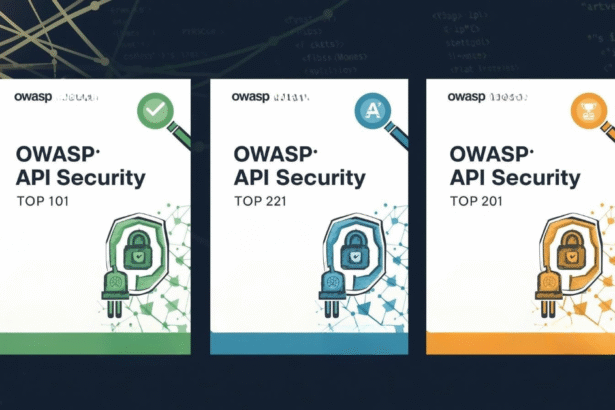
Task: Select the TOP 101 text
Action: [43, 201]
